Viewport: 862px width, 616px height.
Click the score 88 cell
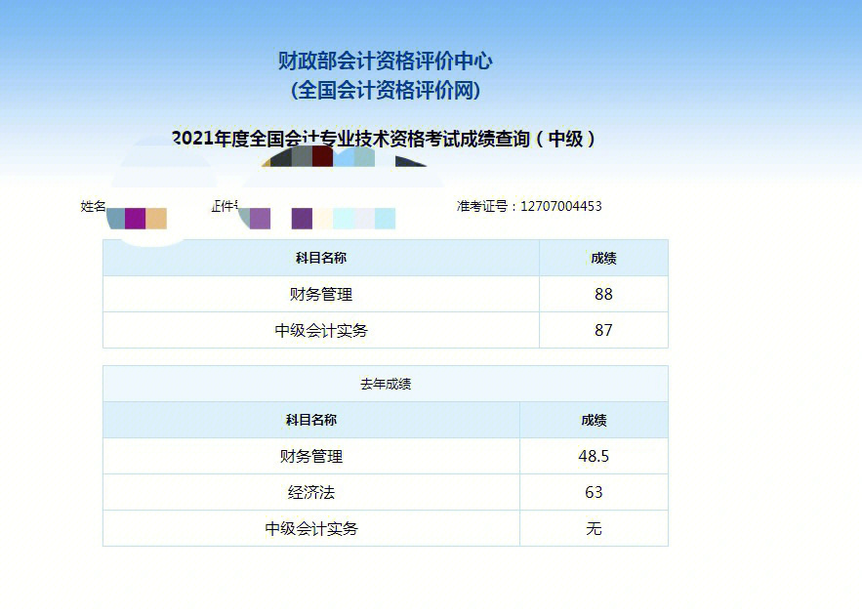[603, 294]
